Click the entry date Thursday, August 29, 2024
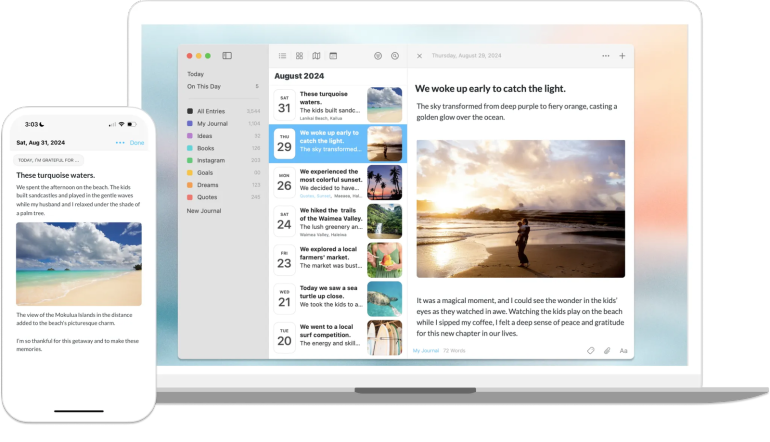Image resolution: width=770 pixels, height=442 pixels. click(467, 56)
